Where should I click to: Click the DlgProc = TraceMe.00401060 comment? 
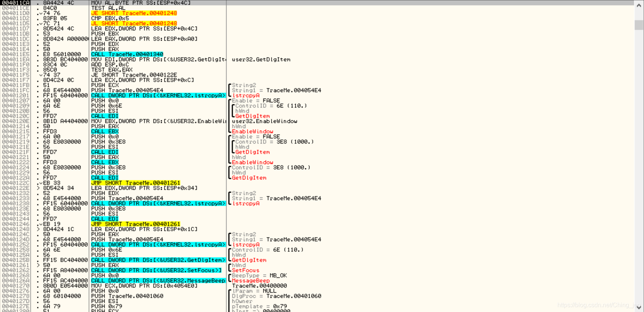(277, 296)
